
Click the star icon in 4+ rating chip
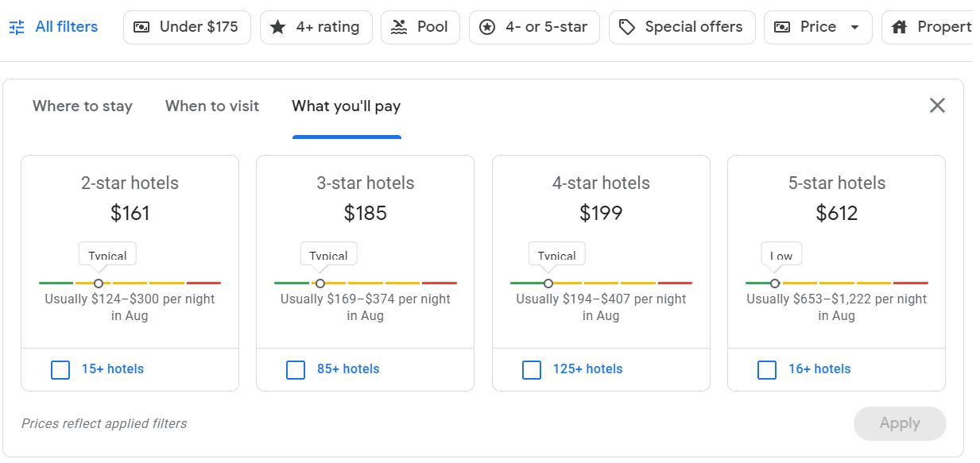point(278,26)
